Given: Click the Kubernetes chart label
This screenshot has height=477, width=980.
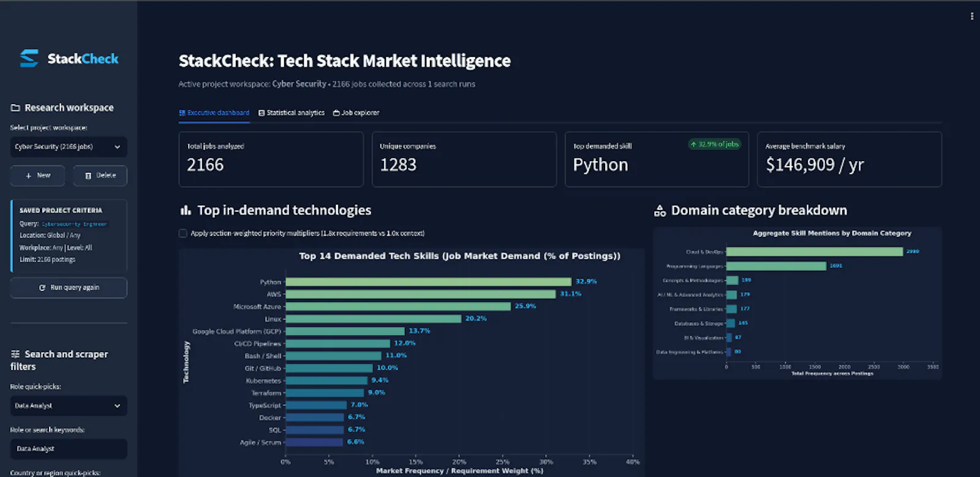Looking at the screenshot, I should point(263,381).
